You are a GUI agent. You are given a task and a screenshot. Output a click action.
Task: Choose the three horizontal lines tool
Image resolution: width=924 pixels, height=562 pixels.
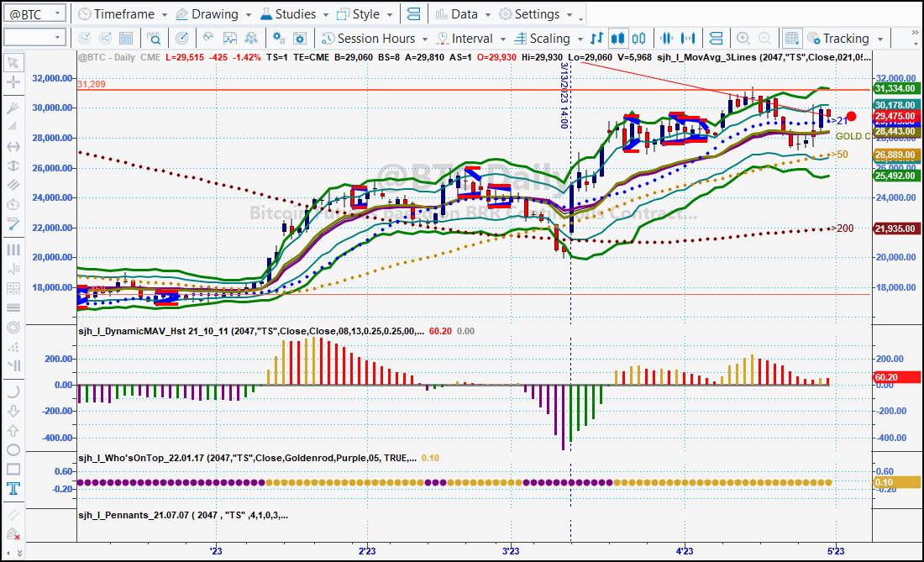pyautogui.click(x=13, y=307)
